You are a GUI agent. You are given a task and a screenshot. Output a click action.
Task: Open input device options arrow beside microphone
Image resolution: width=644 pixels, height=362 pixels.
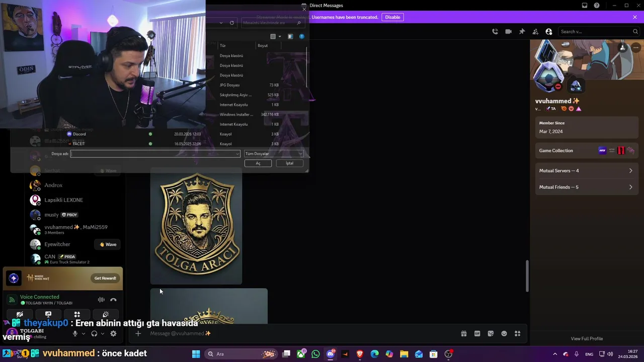pos(84,333)
